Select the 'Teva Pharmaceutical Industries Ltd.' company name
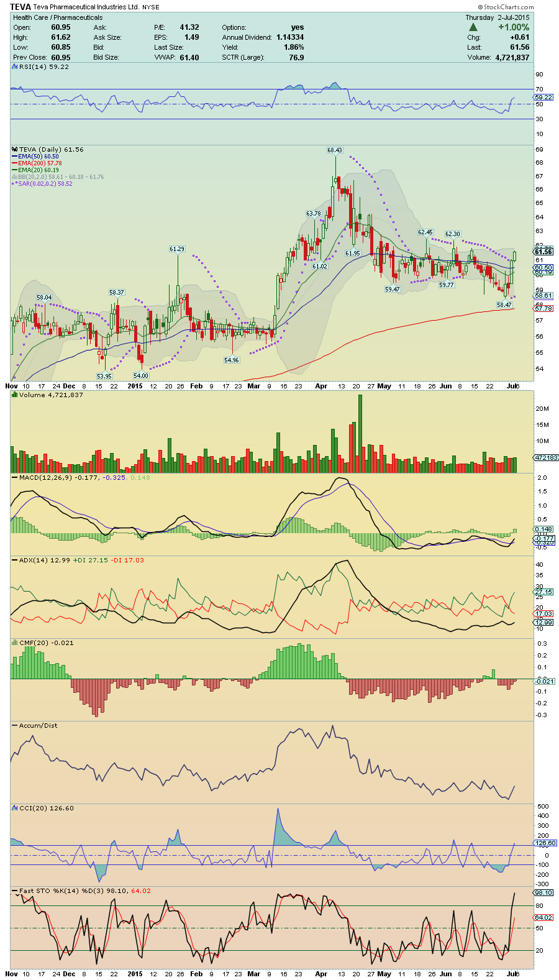 [86, 7]
